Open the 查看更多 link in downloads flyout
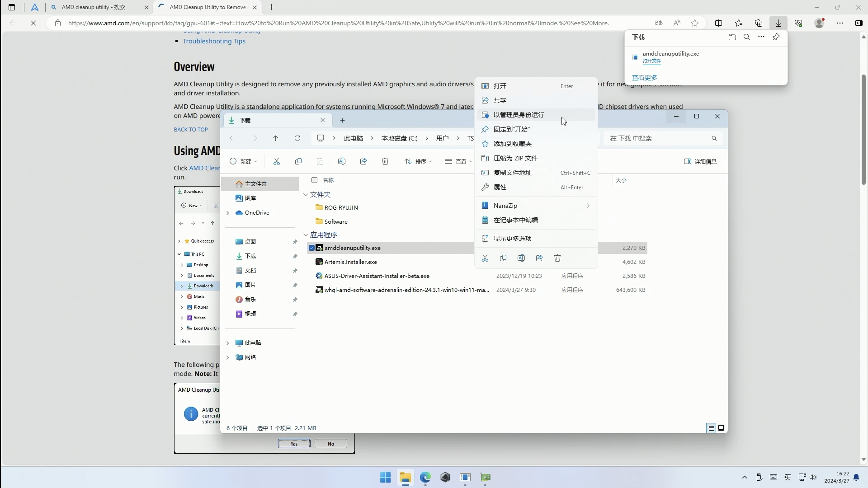Viewport: 868px width, 488px height. [644, 77]
